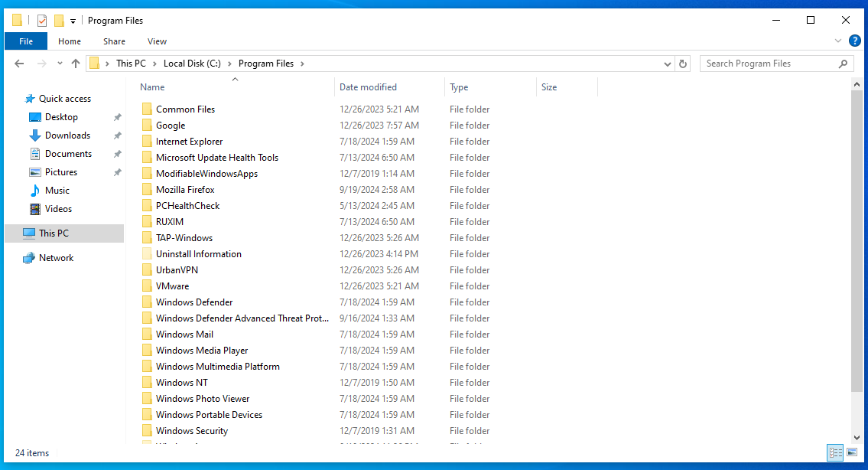868x470 pixels.
Task: Open the View ribbon tab
Action: pos(158,41)
